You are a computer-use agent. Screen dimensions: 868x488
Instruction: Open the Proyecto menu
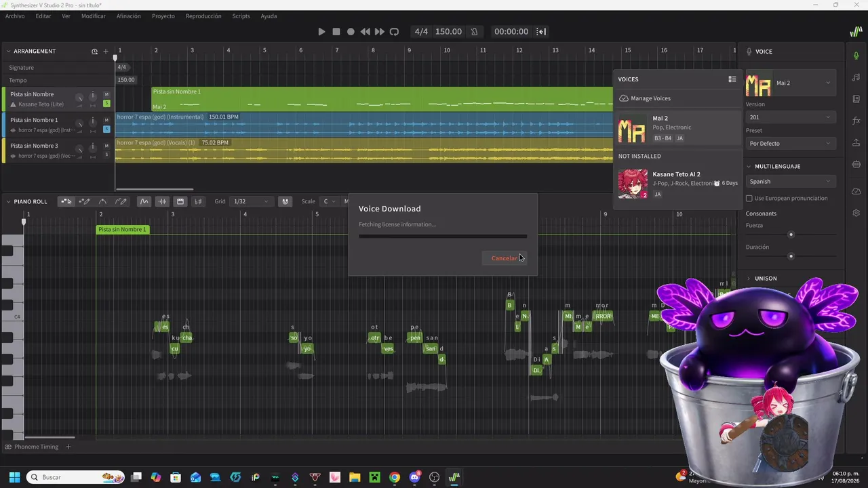click(x=163, y=16)
